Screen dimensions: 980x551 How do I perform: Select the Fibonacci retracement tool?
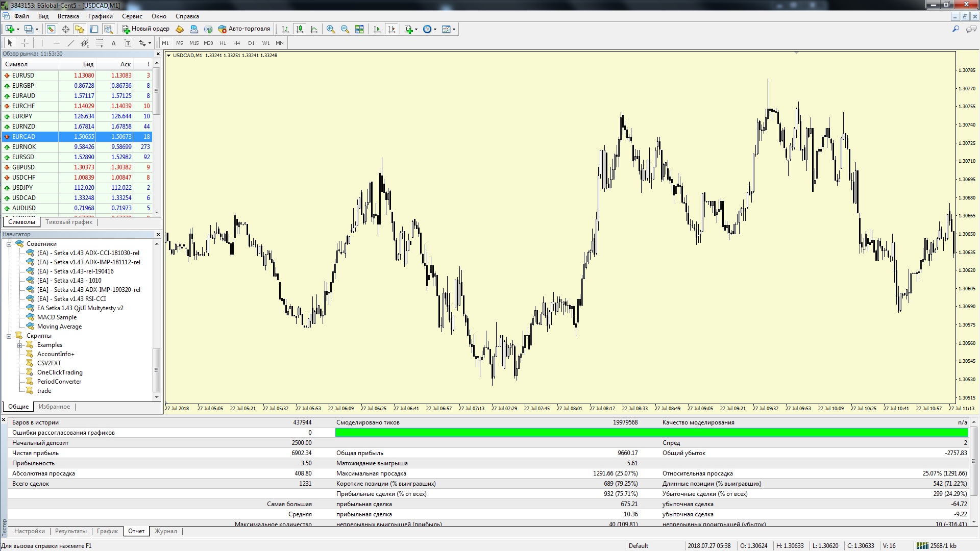[x=100, y=43]
